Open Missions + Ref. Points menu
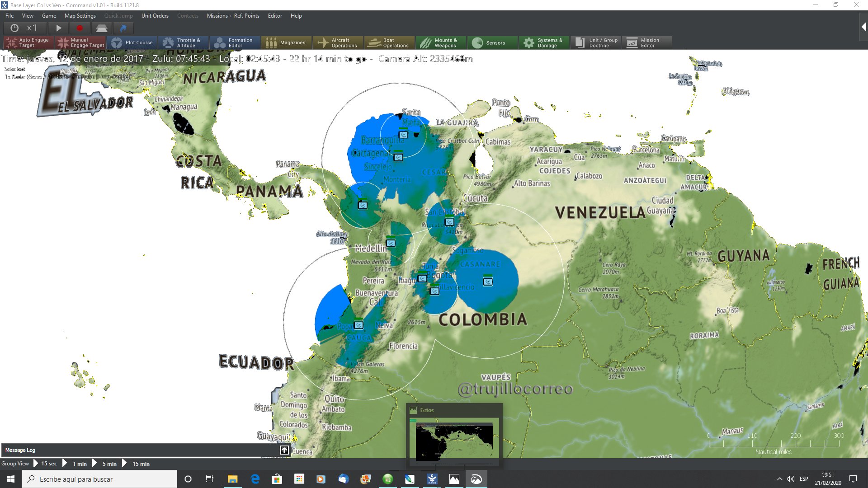 (x=233, y=15)
